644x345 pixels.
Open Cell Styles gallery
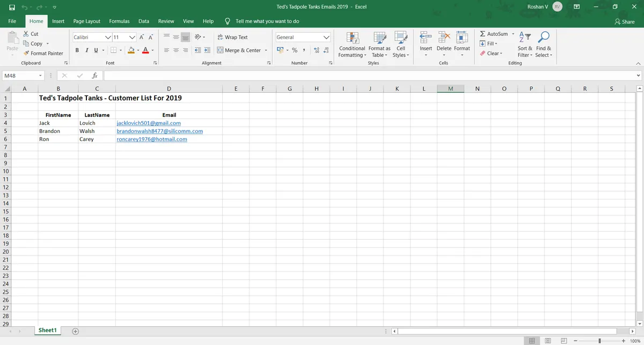[x=400, y=44]
